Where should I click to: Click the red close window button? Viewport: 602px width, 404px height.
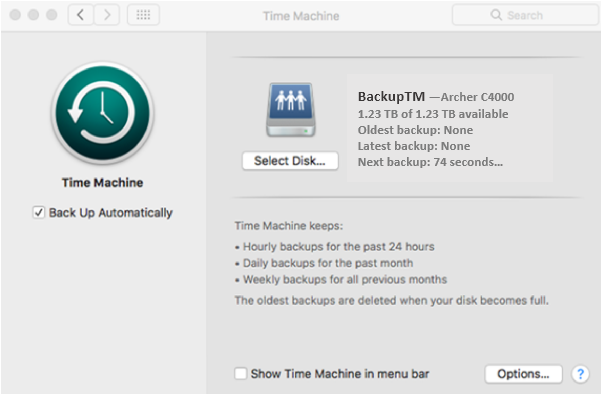15,15
